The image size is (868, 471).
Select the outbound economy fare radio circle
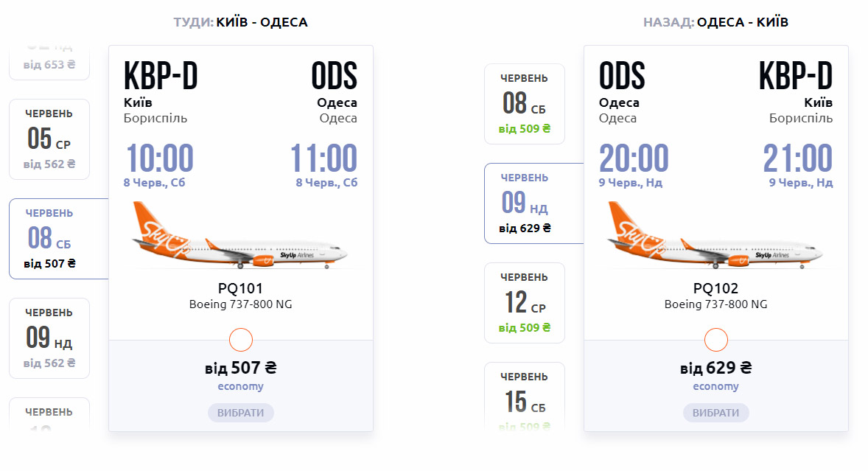[x=241, y=340]
